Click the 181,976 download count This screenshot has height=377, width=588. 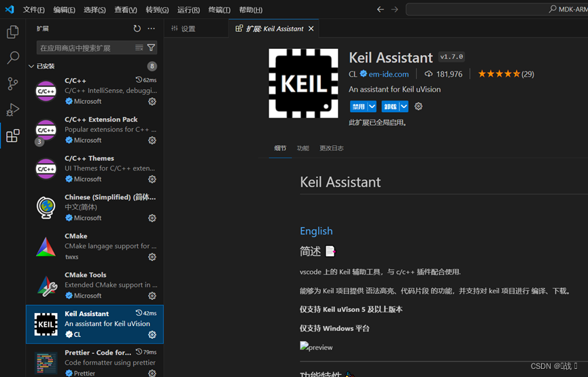click(444, 74)
